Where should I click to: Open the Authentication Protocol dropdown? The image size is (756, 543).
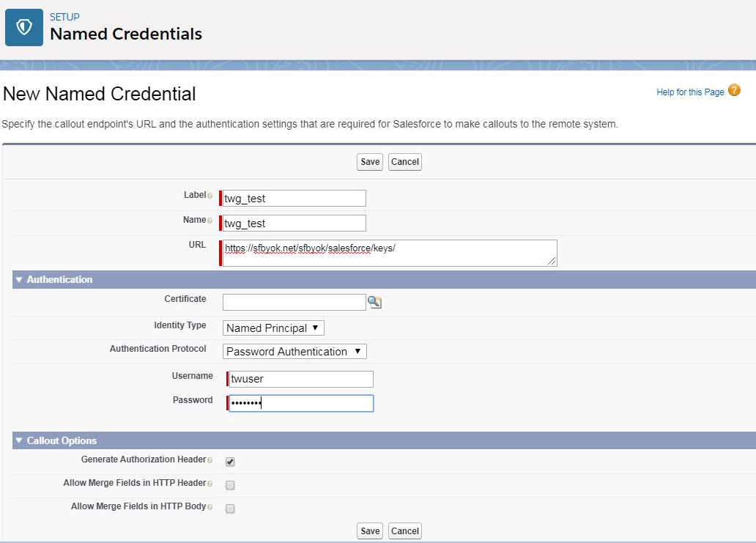(294, 352)
